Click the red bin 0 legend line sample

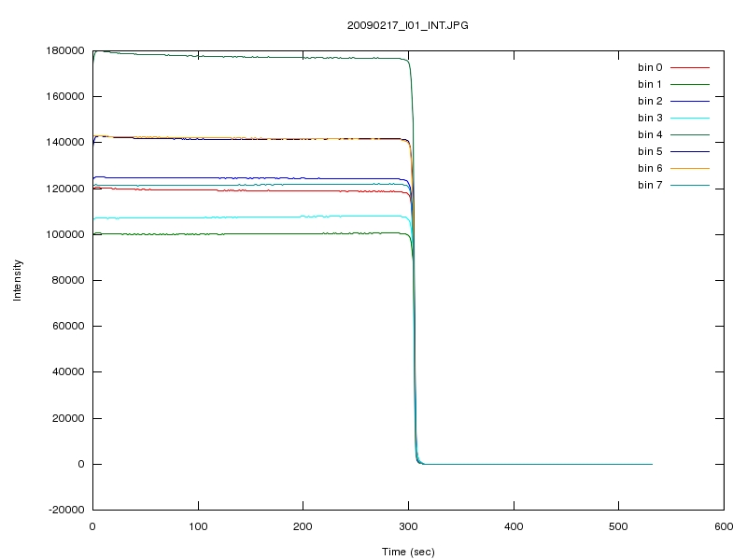690,67
